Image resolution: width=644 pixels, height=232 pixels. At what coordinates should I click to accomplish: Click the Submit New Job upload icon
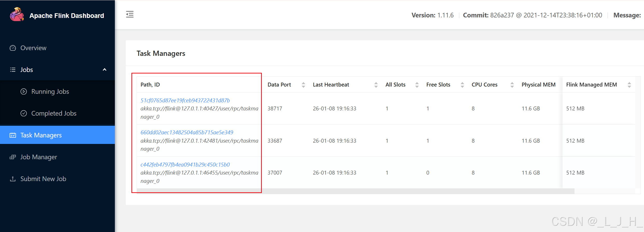pos(13,179)
